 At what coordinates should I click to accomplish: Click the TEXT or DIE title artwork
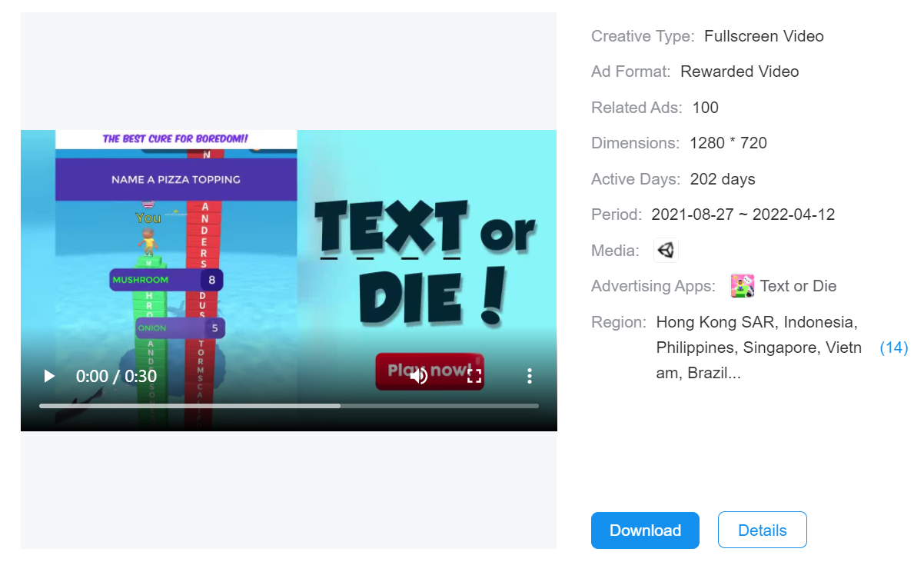pos(425,261)
